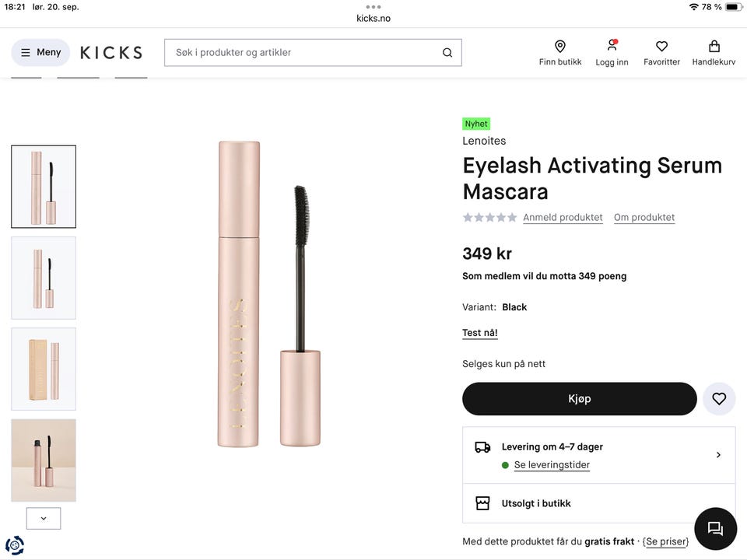This screenshot has width=747, height=560.
Task: Open Favoritter heart in header
Action: pos(661,53)
